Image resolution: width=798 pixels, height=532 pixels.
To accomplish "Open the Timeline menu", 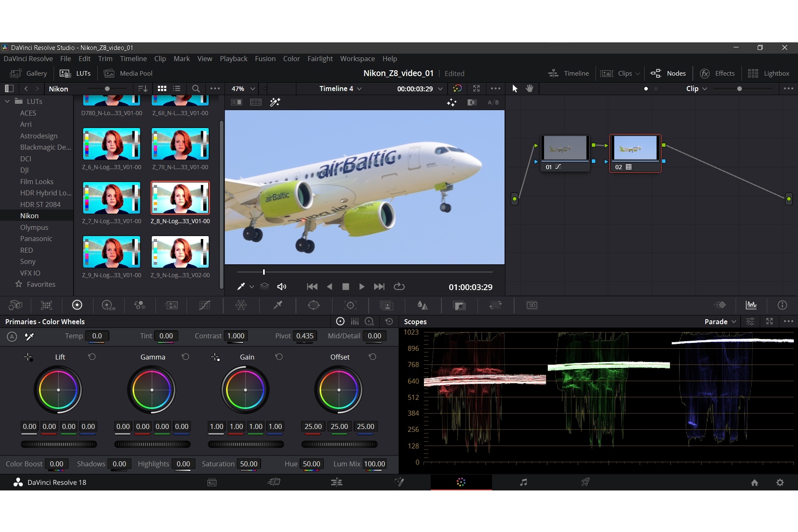I will [x=133, y=59].
